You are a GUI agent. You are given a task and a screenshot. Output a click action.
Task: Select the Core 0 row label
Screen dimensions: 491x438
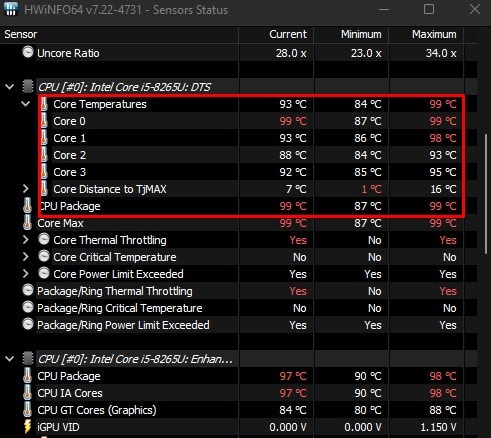pos(69,121)
